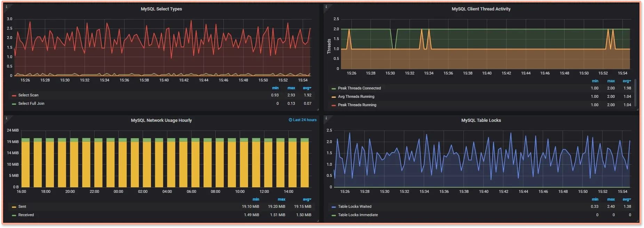Image resolution: width=644 pixels, height=228 pixels.
Task: Click the Threads y-axis label
Action: [329, 46]
